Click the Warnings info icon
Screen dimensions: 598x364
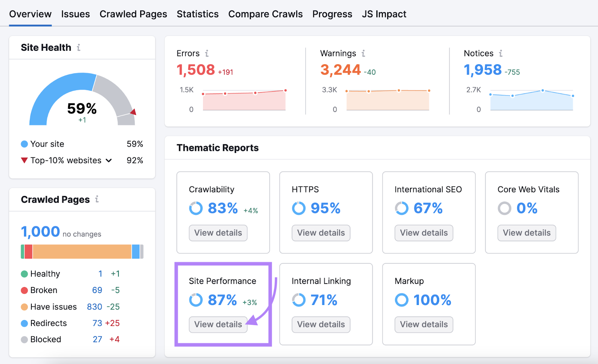pos(363,53)
